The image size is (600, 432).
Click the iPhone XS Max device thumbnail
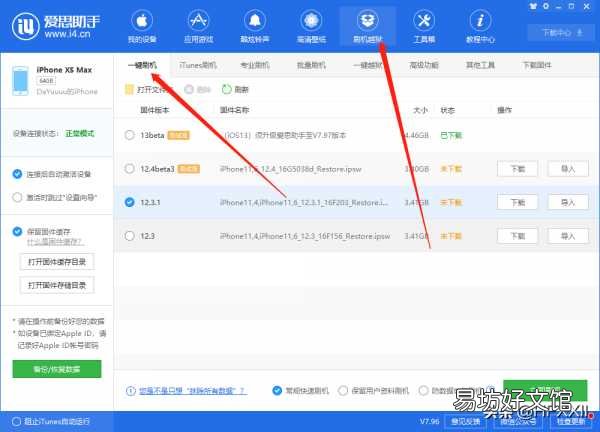coord(20,80)
